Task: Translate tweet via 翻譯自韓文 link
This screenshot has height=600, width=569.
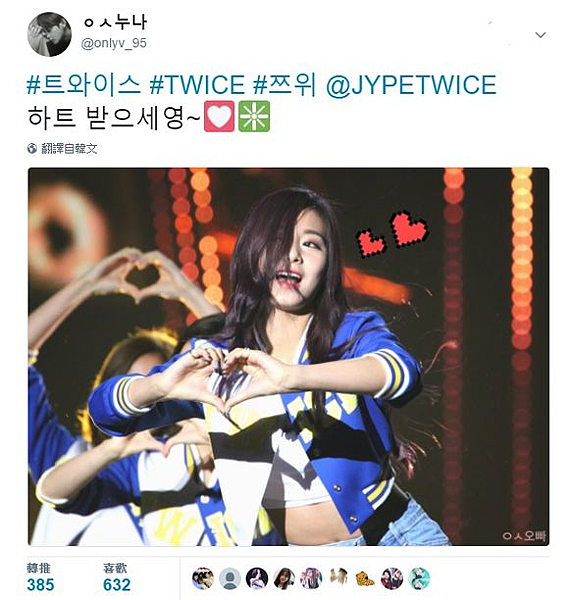Action: (x=69, y=148)
